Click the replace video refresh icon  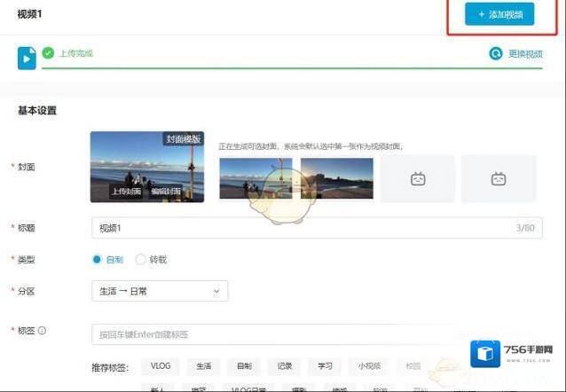point(495,53)
